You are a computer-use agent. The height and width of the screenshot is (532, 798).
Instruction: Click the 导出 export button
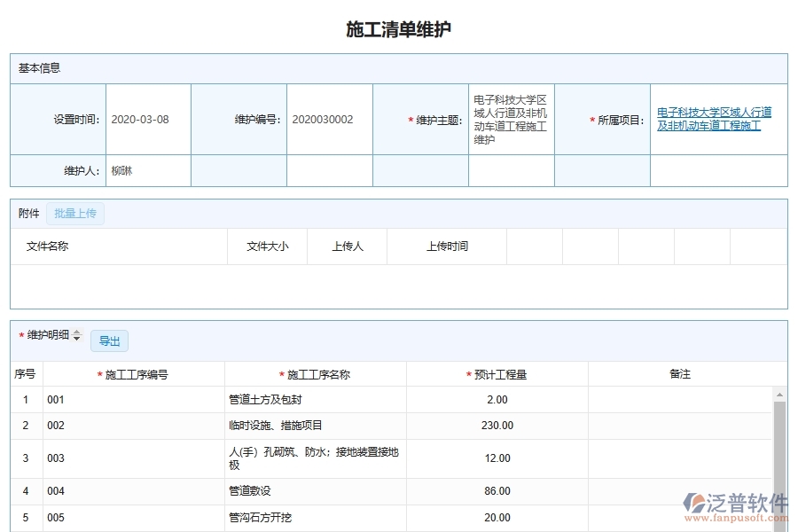(x=109, y=340)
